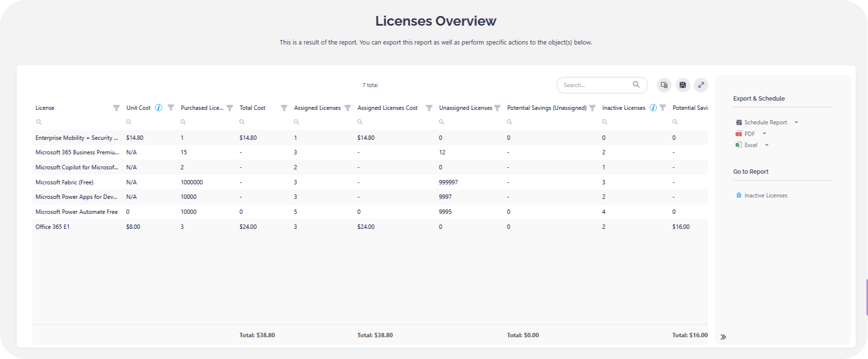Click the PDF file icon
The image size is (868, 359).
[738, 134]
